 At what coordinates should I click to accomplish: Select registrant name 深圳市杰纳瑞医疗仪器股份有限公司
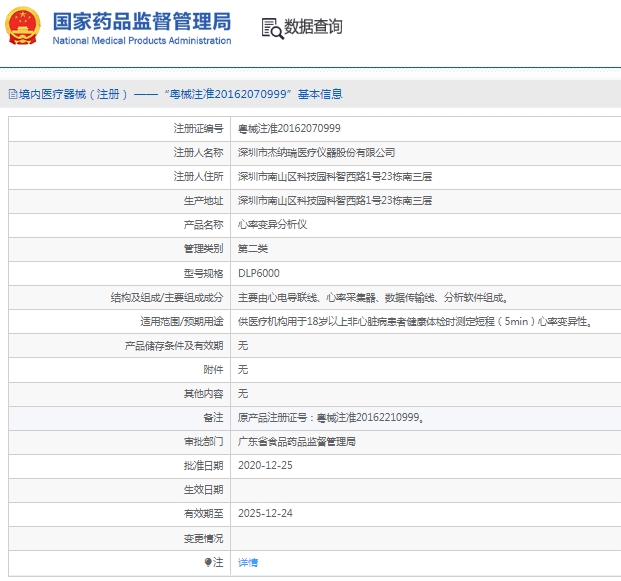(x=316, y=152)
